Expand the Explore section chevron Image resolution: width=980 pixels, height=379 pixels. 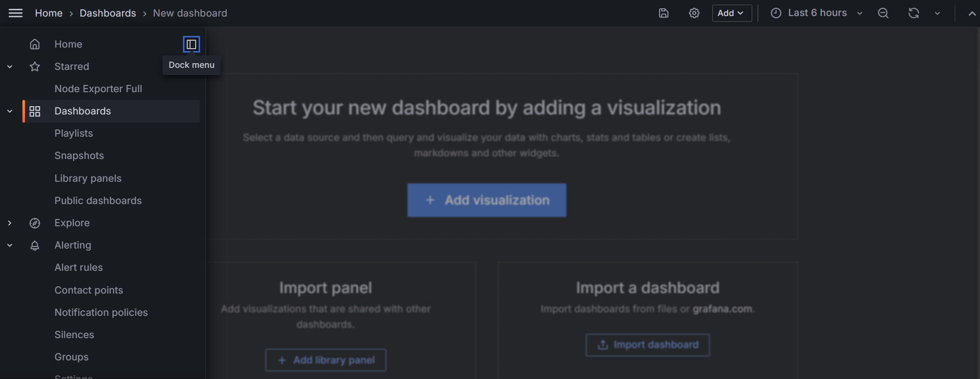pyautogui.click(x=10, y=223)
